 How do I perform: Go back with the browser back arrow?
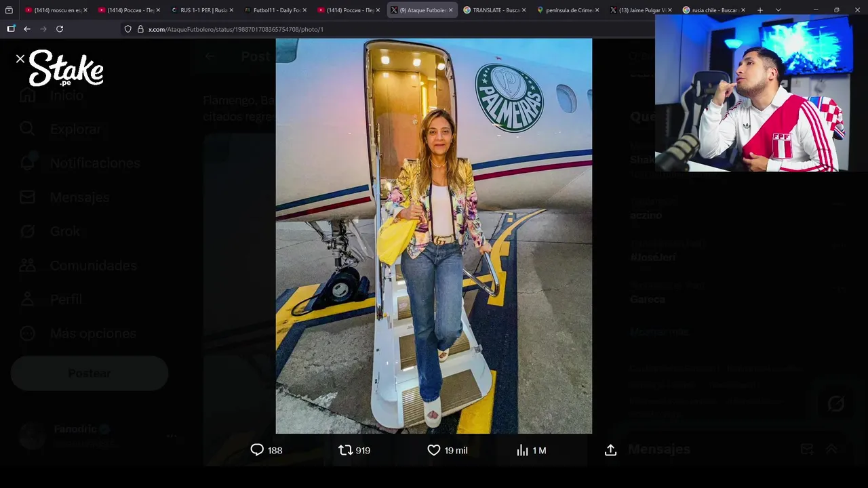point(27,29)
